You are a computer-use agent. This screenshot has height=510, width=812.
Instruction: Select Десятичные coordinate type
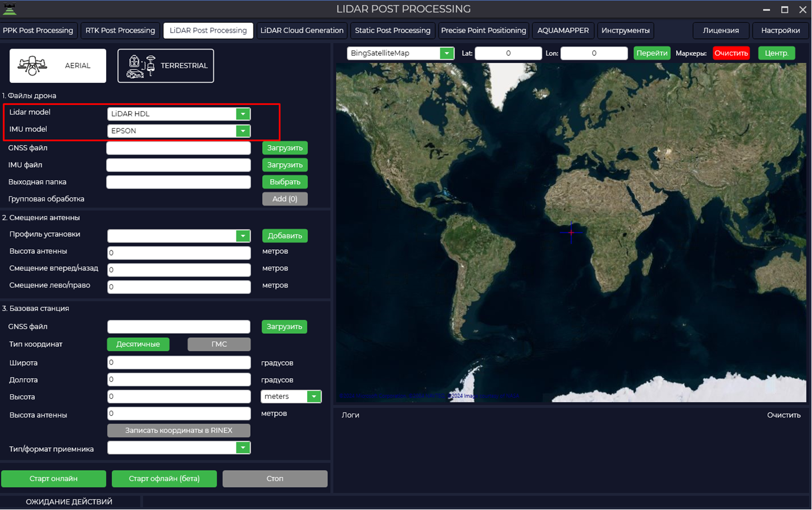point(138,344)
